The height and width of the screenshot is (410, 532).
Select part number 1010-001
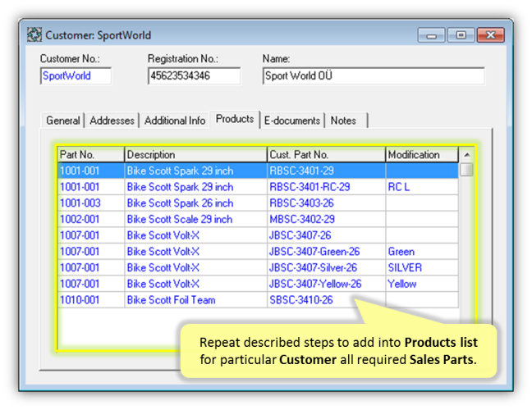click(x=91, y=300)
